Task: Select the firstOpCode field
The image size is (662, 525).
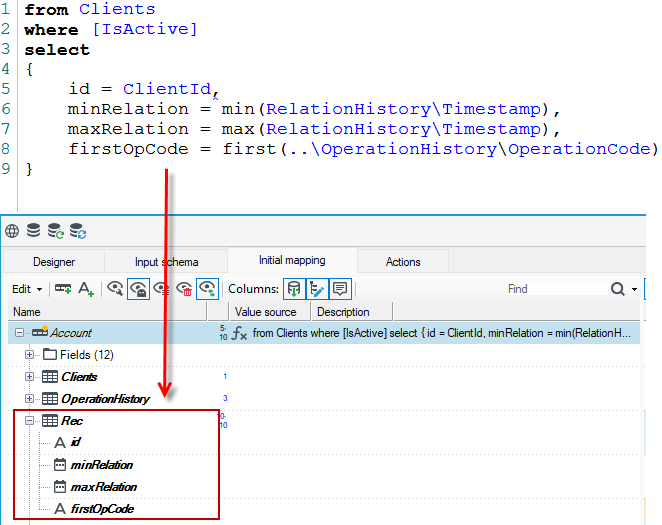Action: click(102, 509)
